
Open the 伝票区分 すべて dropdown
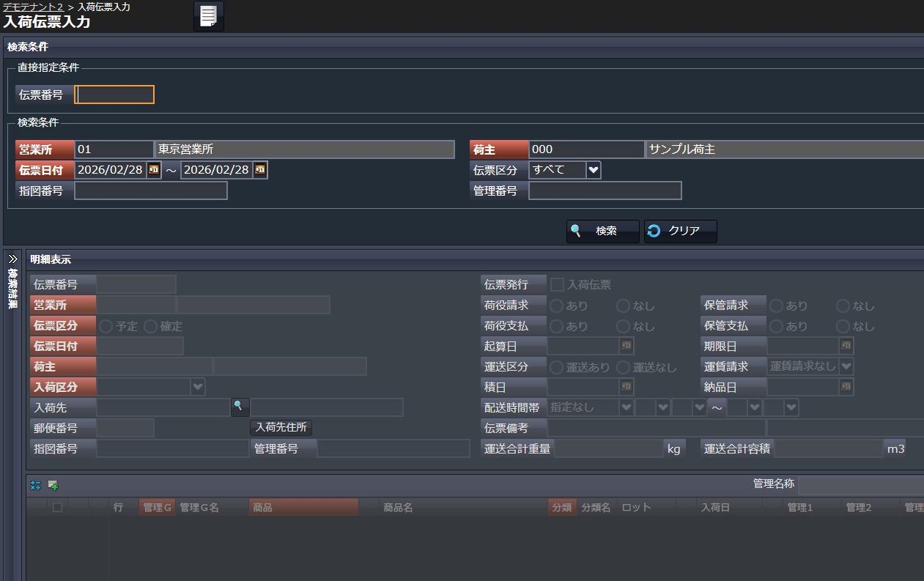(594, 170)
